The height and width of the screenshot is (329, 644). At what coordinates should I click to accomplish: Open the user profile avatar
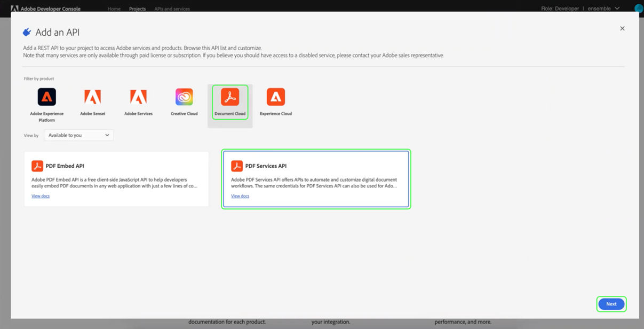639,9
